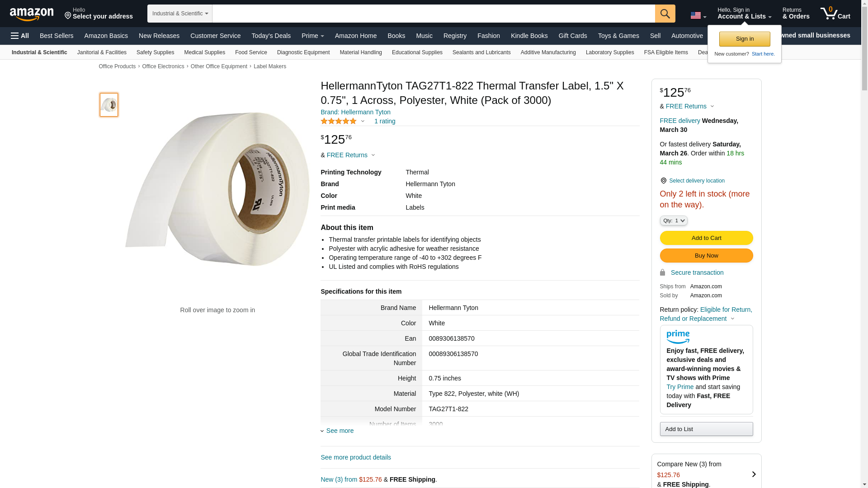This screenshot has height=488, width=868.
Task: Click the US flag language selector
Action: click(x=698, y=15)
